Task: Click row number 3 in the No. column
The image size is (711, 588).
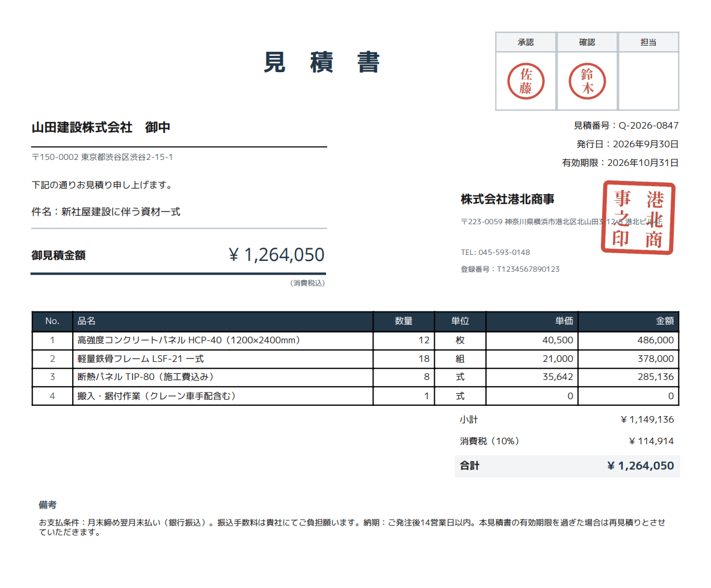Action: (52, 377)
